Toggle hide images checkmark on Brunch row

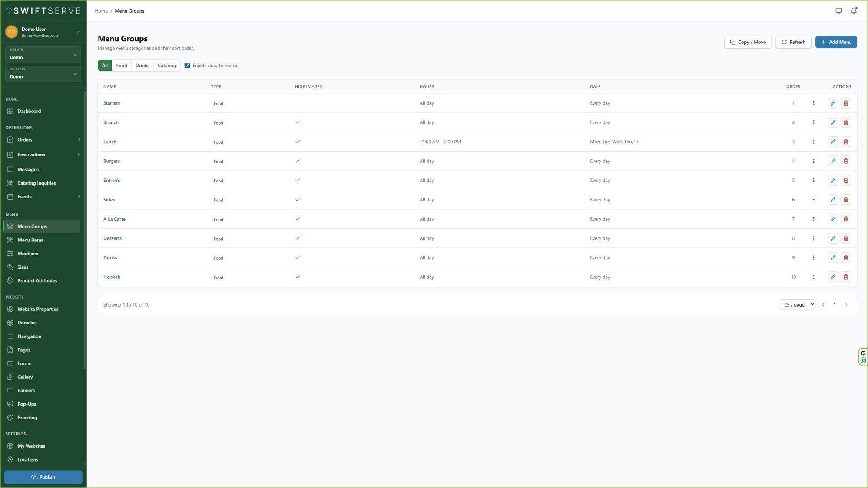click(298, 122)
